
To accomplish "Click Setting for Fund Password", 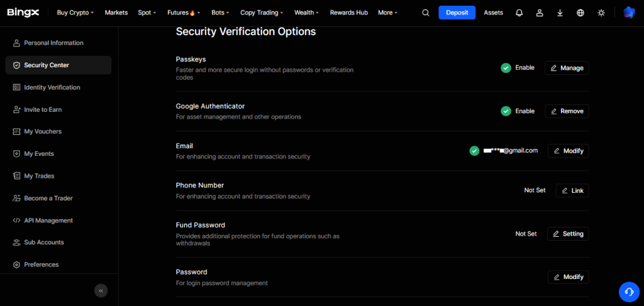I will tap(568, 234).
